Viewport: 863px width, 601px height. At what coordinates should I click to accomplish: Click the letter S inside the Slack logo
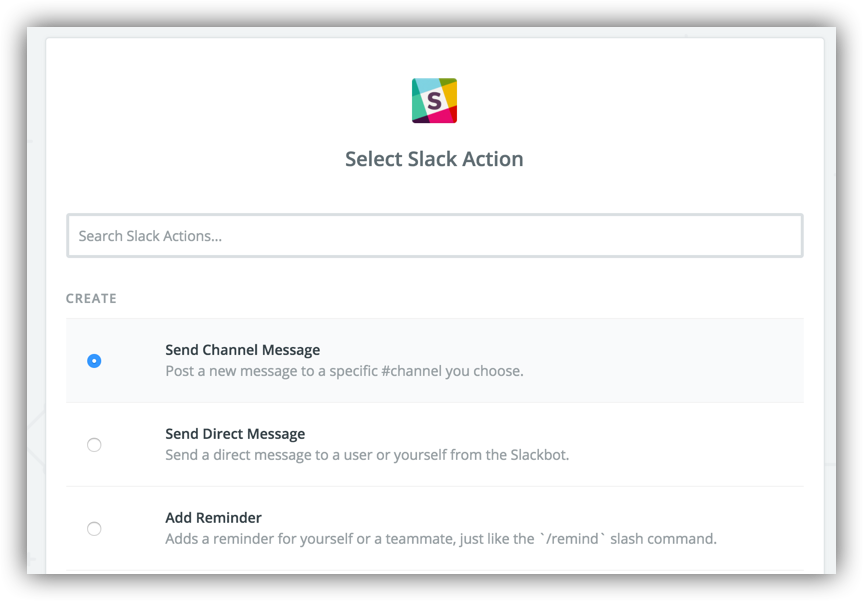[x=434, y=101]
